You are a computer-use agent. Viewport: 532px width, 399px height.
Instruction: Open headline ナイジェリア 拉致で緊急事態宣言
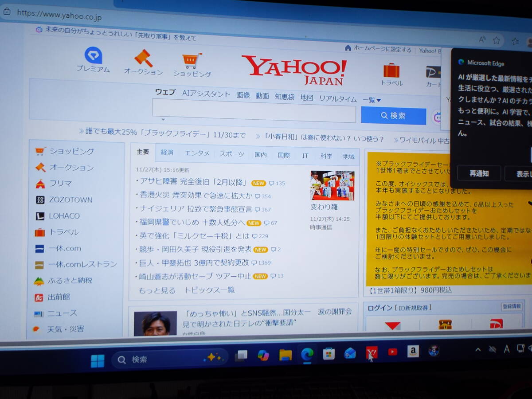[196, 209]
